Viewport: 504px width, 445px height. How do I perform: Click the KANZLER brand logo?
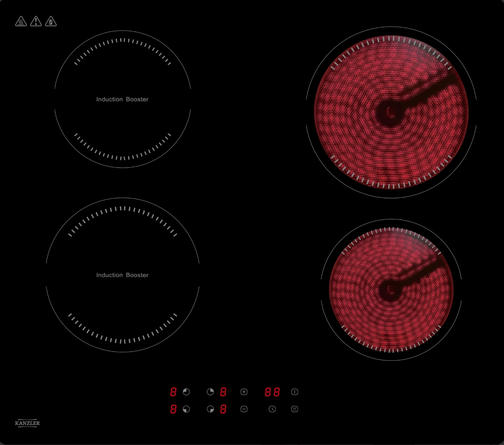[x=27, y=423]
